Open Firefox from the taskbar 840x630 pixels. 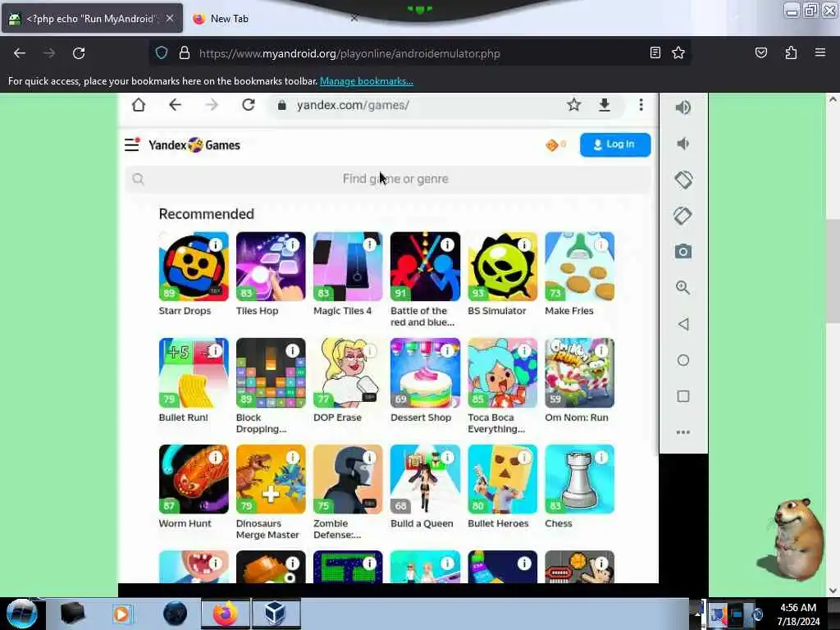pos(226,614)
